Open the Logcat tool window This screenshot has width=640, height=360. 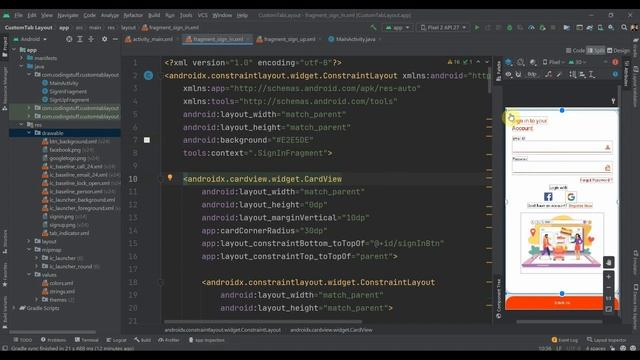click(x=116, y=340)
